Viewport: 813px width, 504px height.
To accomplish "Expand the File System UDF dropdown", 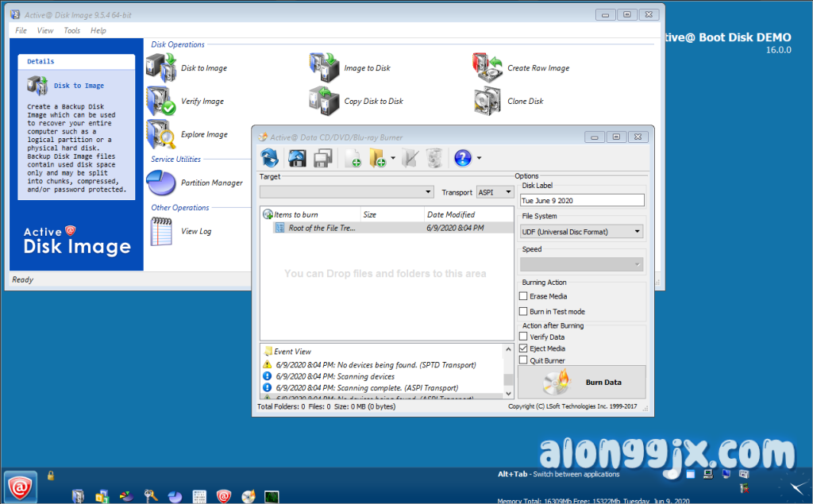I will click(x=581, y=232).
